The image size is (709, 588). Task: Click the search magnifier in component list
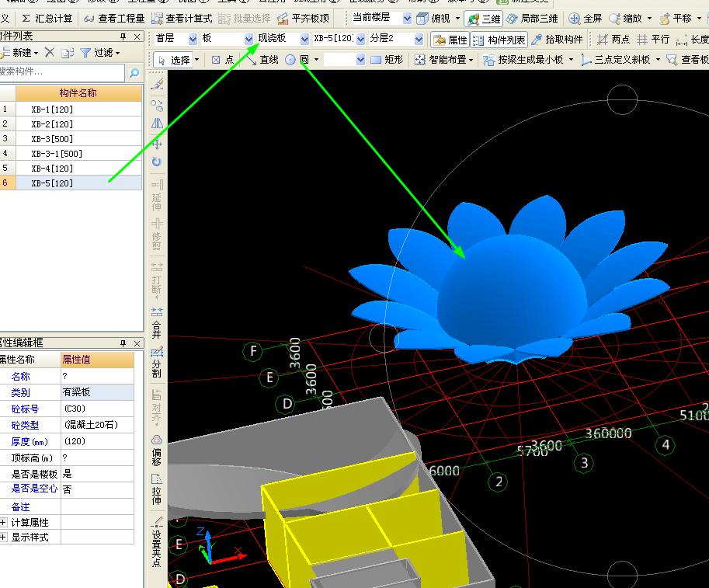(134, 73)
